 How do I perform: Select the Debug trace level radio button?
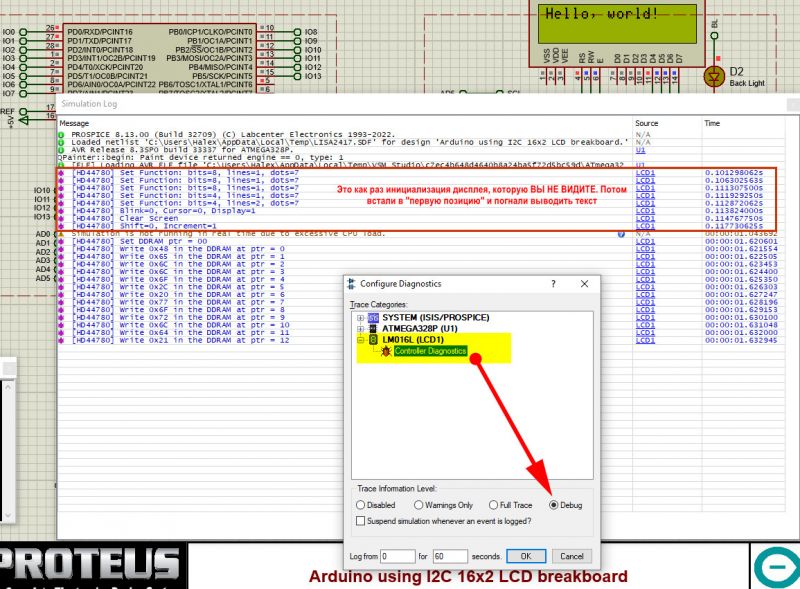click(x=554, y=505)
